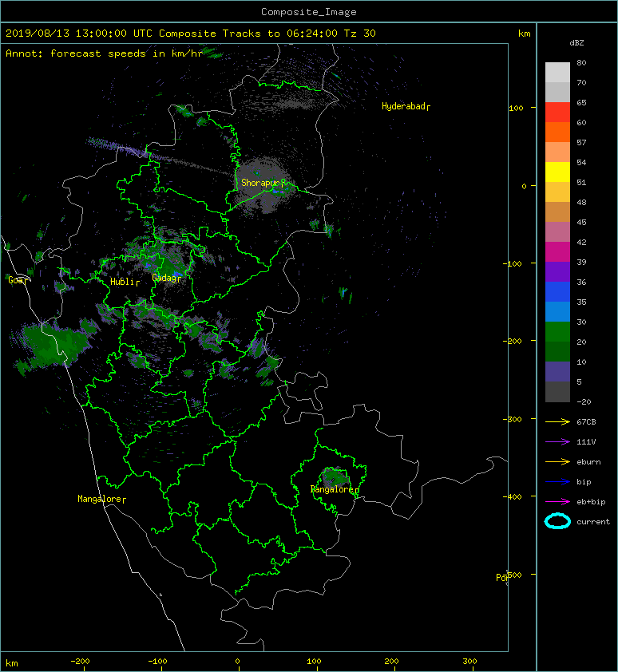Click the dBZ heading above the color scale

point(576,43)
